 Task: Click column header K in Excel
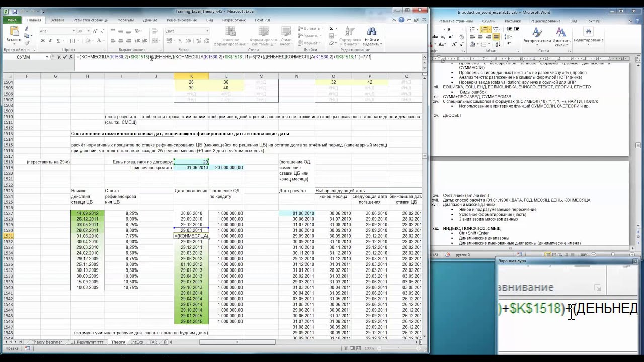(x=191, y=76)
